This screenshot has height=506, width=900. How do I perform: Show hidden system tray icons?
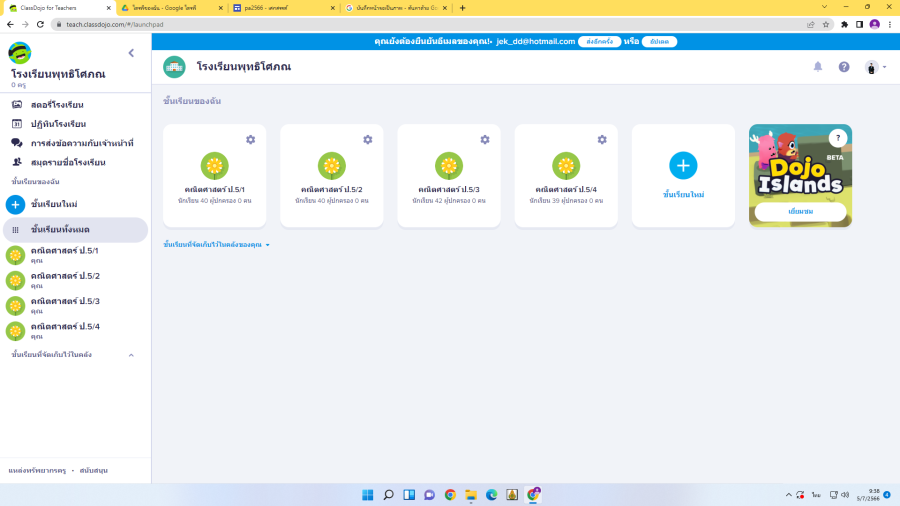click(x=789, y=495)
